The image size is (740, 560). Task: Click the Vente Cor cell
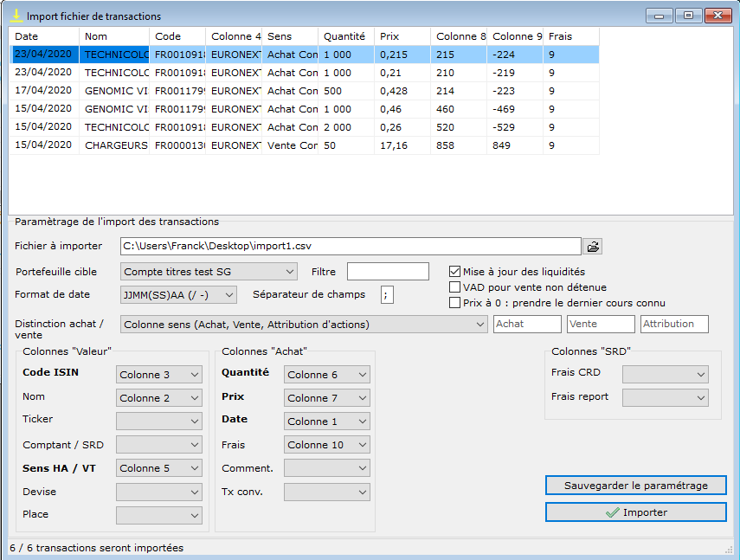pyautogui.click(x=290, y=145)
